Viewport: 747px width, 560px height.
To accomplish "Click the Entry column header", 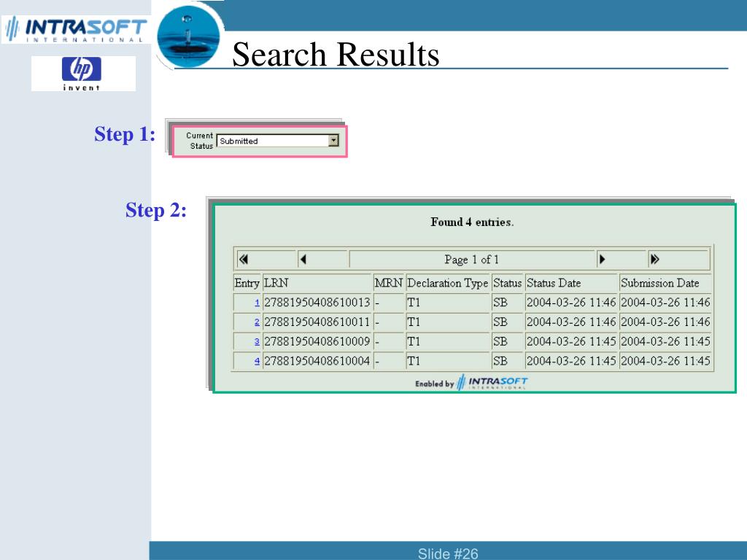I will [x=247, y=284].
